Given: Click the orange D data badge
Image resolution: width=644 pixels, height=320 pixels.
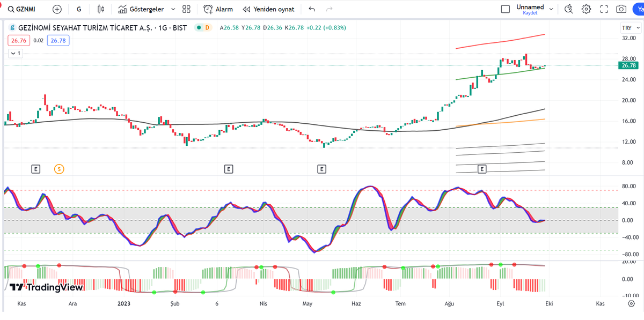Looking at the screenshot, I should pos(207,28).
